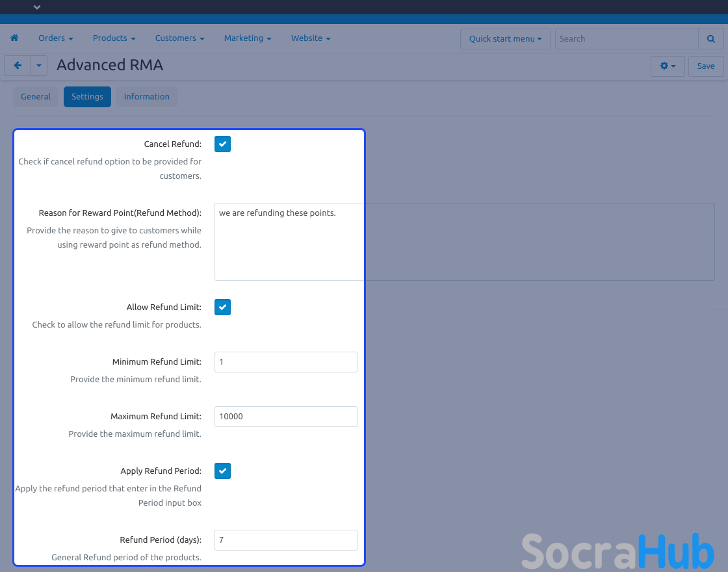This screenshot has height=572, width=728.
Task: Click the search magnifier icon button
Action: tap(710, 38)
